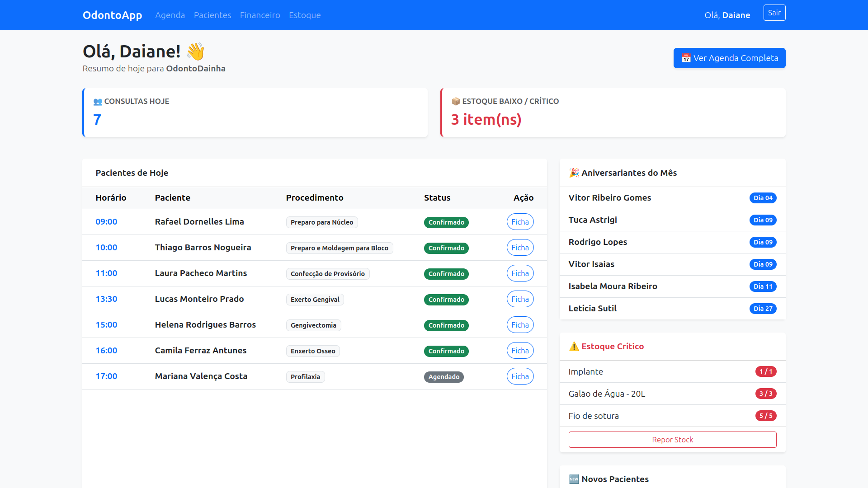Select the 17:00 appointment time
This screenshot has width=868, height=488.
coord(106,376)
